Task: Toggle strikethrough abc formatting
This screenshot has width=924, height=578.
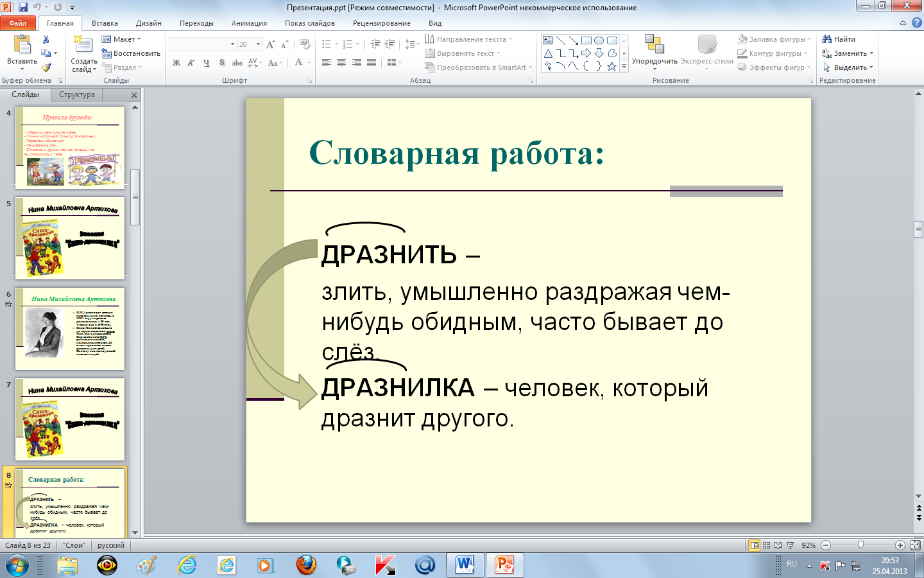Action: click(x=237, y=62)
